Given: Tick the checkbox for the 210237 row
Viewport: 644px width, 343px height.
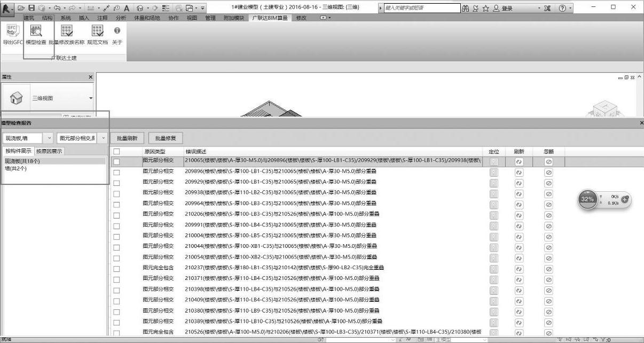Looking at the screenshot, I should click(x=116, y=268).
